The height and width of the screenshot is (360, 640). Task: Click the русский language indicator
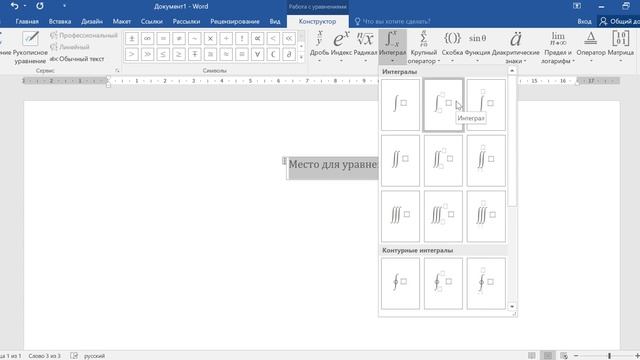click(94, 356)
